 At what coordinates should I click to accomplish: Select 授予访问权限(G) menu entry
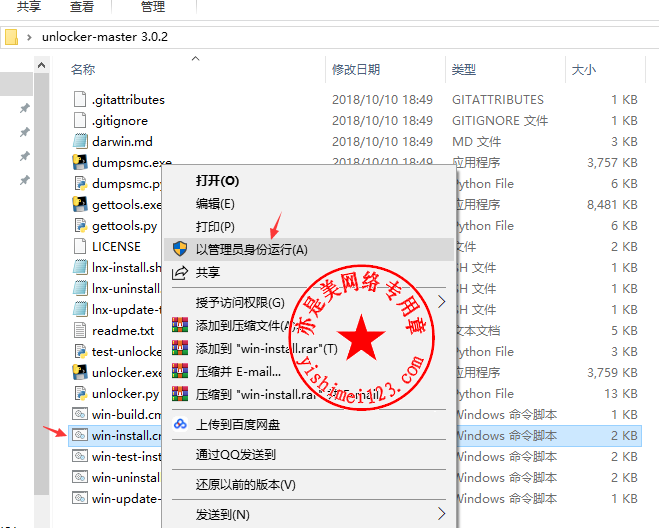click(240, 302)
